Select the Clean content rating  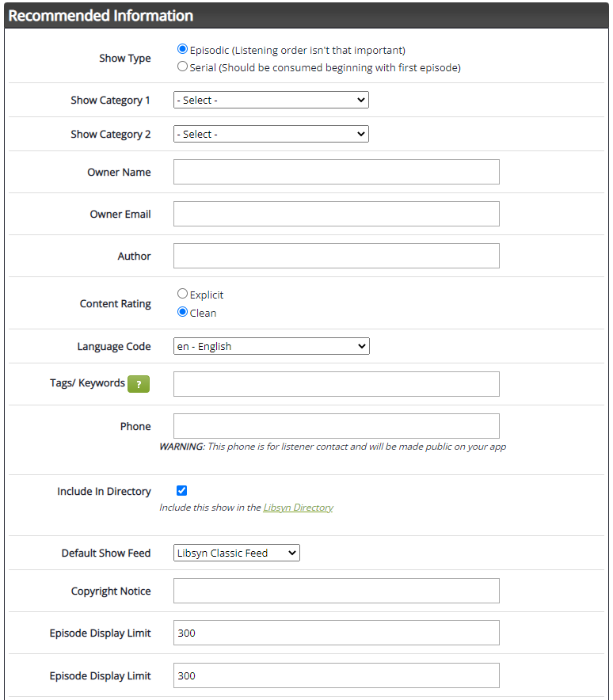pos(182,312)
